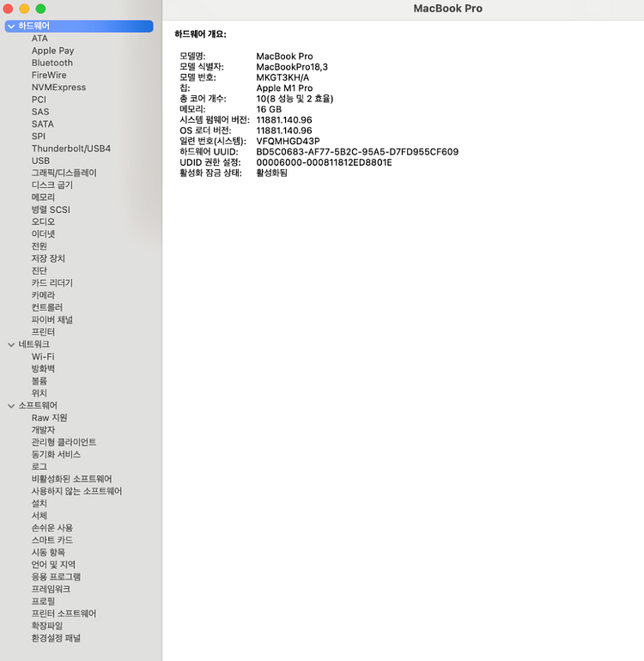Image resolution: width=644 pixels, height=661 pixels.
Task: Collapse the 네트워크 section chevron
Action: (x=11, y=344)
